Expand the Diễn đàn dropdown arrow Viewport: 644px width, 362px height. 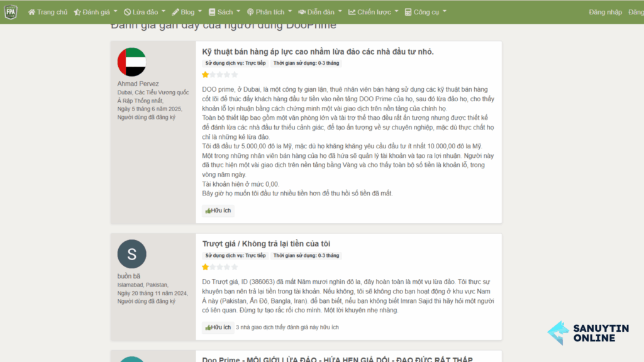340,11
